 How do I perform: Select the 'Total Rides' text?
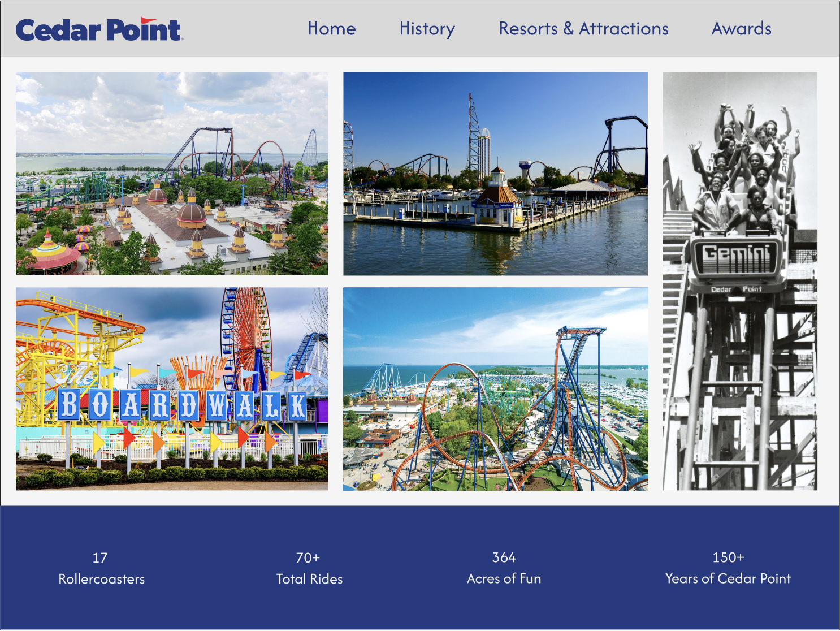[x=309, y=579]
